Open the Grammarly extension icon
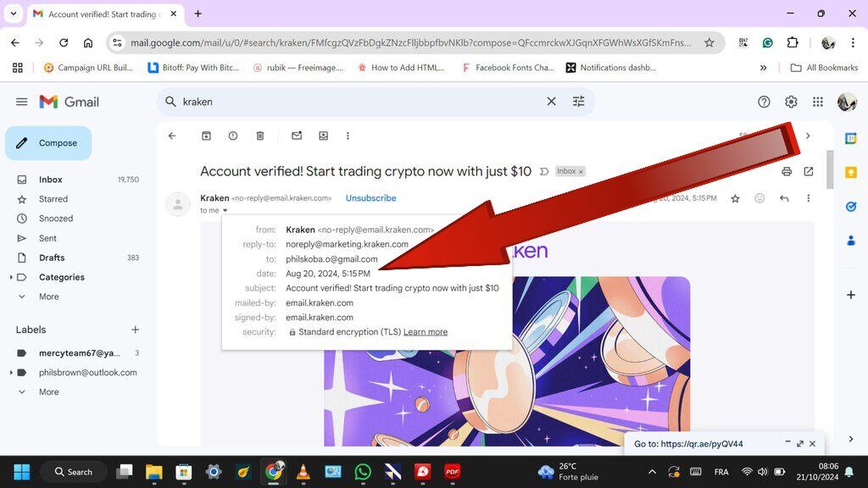The image size is (868, 488). point(767,42)
